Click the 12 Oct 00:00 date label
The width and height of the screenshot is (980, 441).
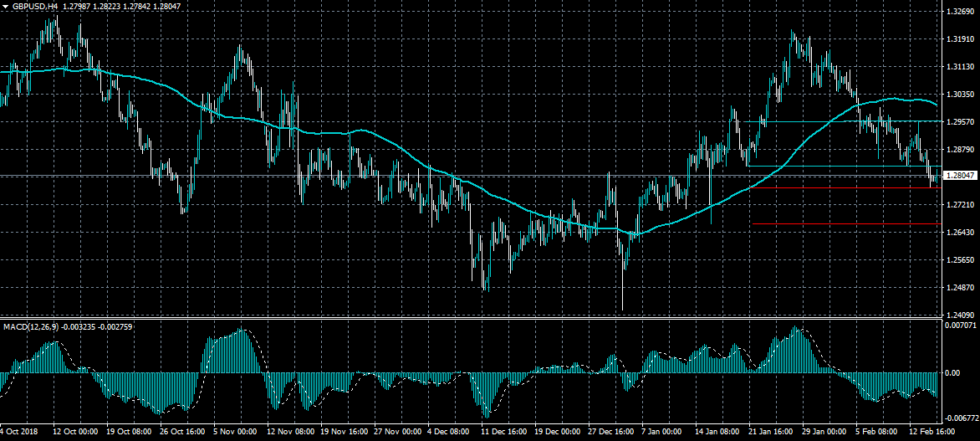tap(77, 433)
